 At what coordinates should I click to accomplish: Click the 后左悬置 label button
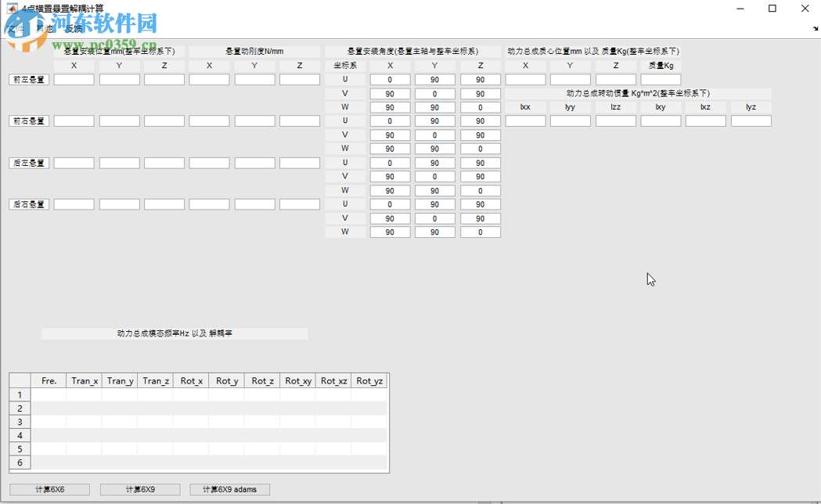[29, 163]
